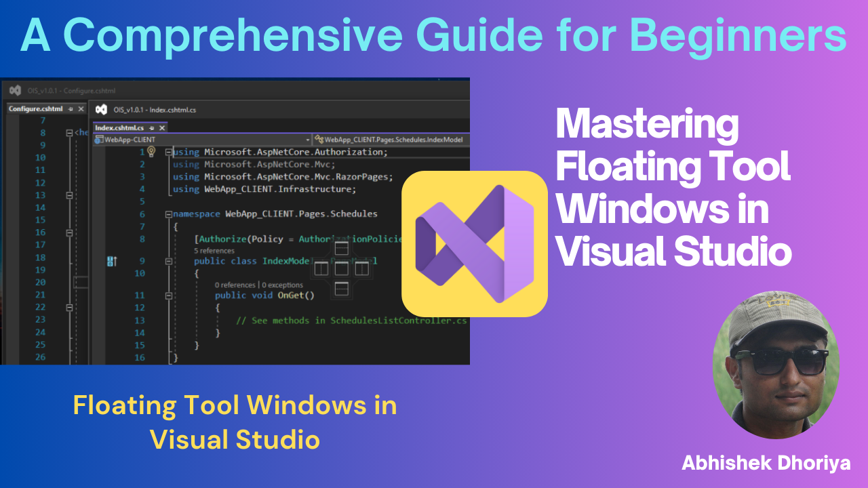
Task: Open the '0 exceptions' CodeLens link
Action: (281, 285)
